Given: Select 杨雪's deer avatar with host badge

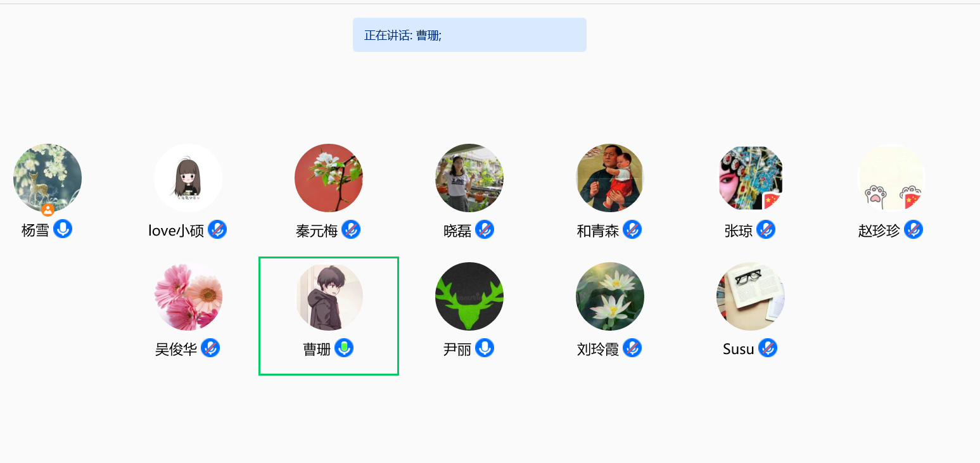Looking at the screenshot, I should click(48, 178).
